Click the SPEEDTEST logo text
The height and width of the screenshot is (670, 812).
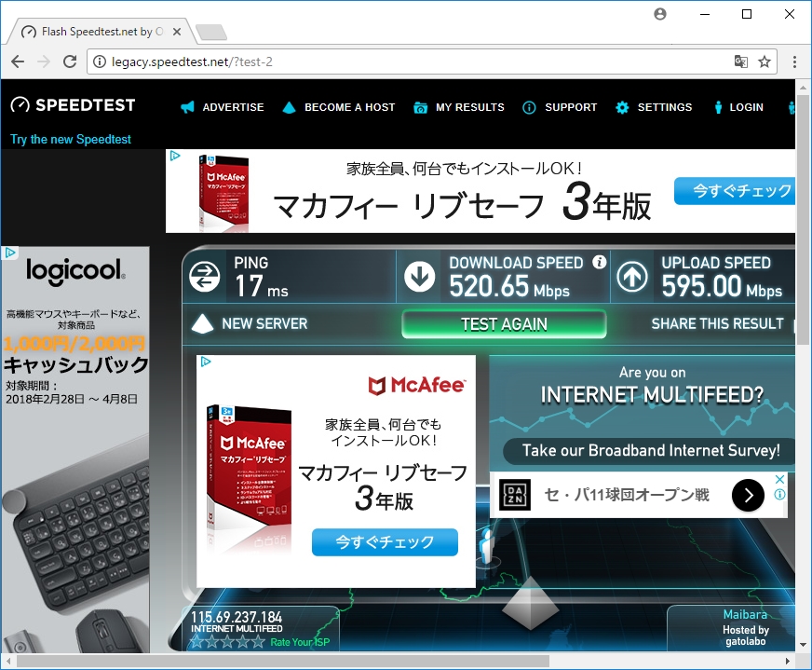(86, 105)
